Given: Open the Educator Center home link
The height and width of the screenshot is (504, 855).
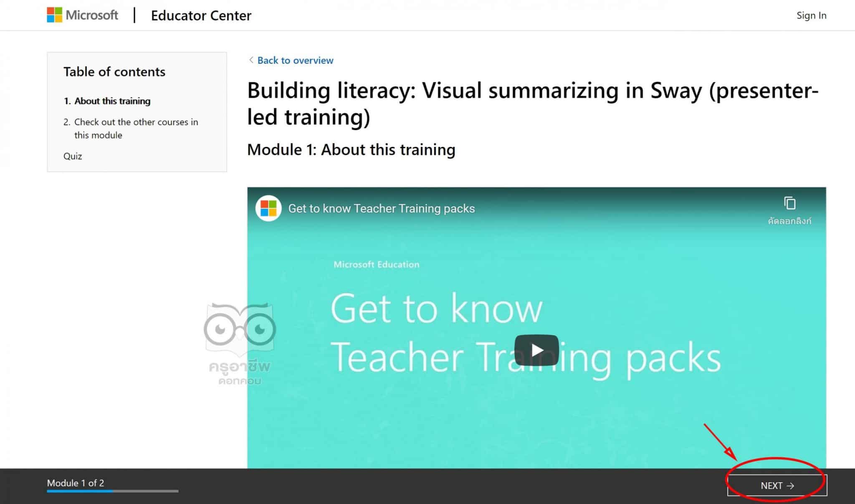Looking at the screenshot, I should click(201, 15).
